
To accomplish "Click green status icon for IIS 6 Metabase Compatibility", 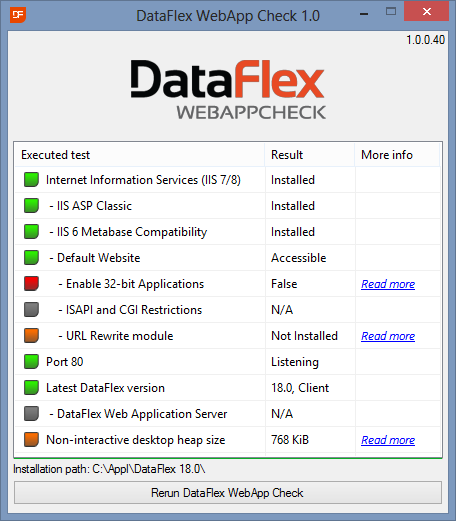I will tap(31, 232).
